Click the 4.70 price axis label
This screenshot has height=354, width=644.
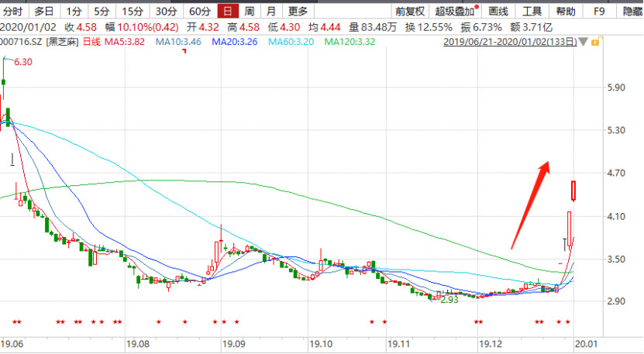[x=616, y=174]
